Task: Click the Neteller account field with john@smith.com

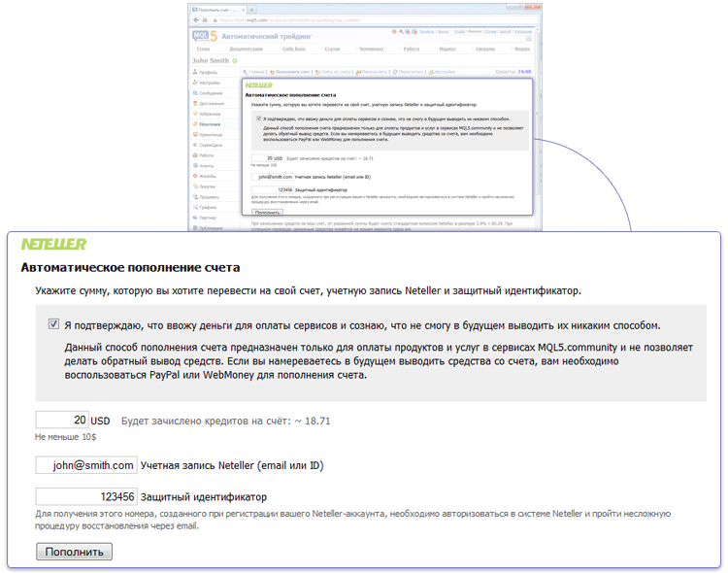Action: [86, 465]
